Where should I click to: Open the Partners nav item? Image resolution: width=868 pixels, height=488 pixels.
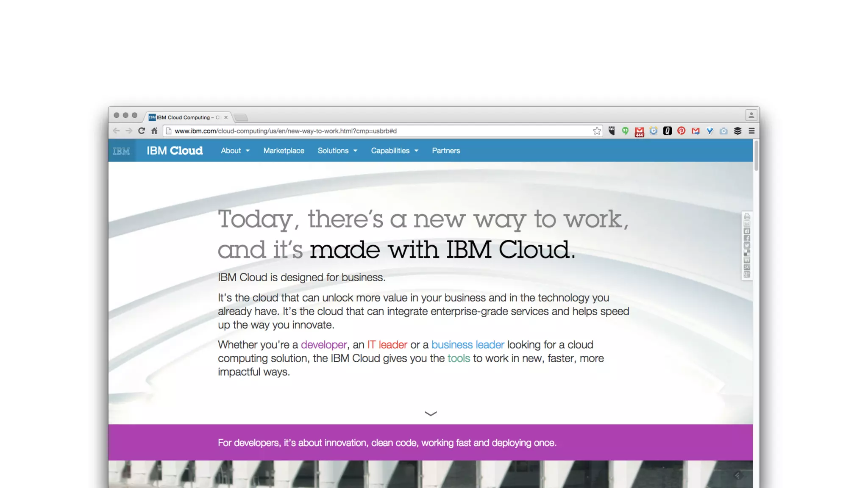click(x=446, y=151)
